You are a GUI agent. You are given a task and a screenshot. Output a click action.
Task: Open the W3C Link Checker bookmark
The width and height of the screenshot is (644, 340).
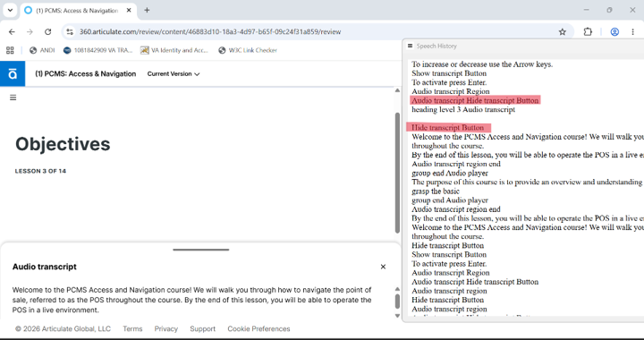tap(248, 50)
